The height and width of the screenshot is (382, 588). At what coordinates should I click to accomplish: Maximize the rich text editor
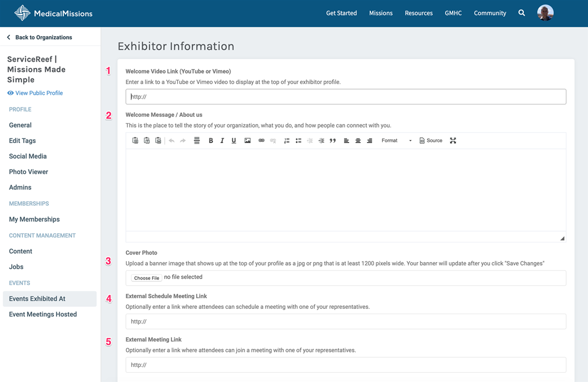(453, 140)
